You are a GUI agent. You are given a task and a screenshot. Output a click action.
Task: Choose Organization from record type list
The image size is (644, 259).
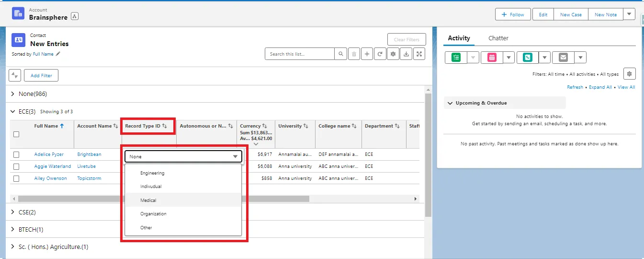[183, 214]
